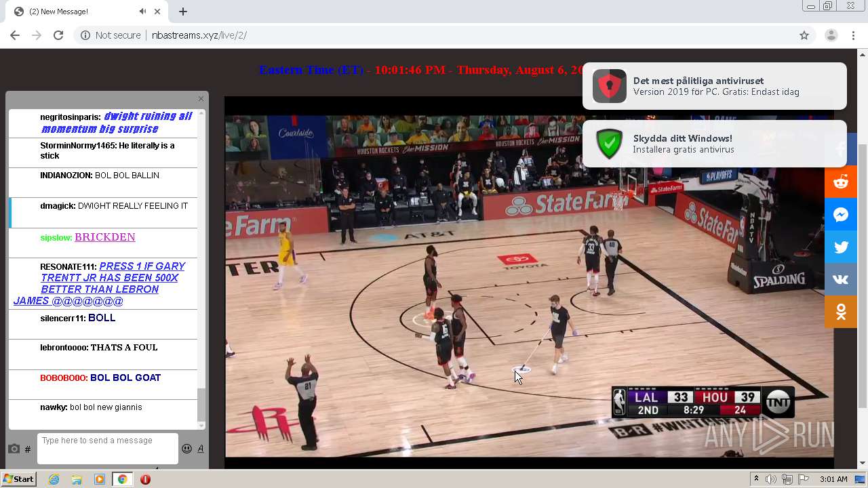Launch Internet Explorer from taskbar

coord(54,479)
